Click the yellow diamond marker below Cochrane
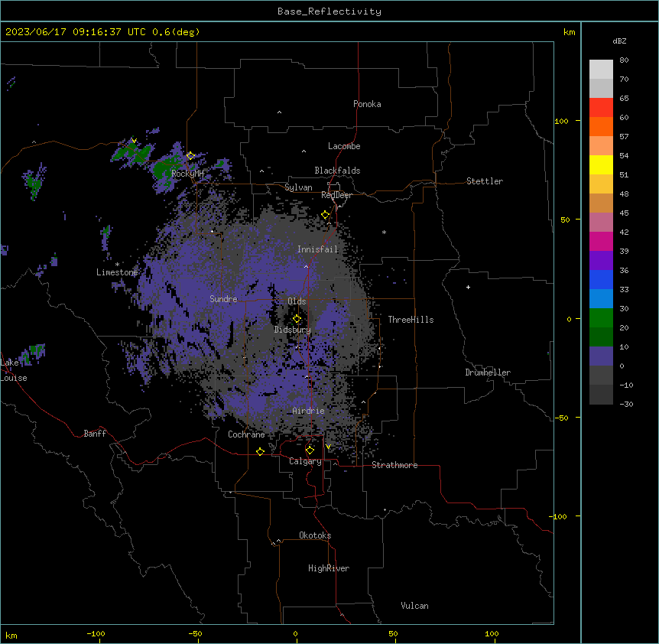Viewport: 659px width, 644px height. tap(260, 451)
